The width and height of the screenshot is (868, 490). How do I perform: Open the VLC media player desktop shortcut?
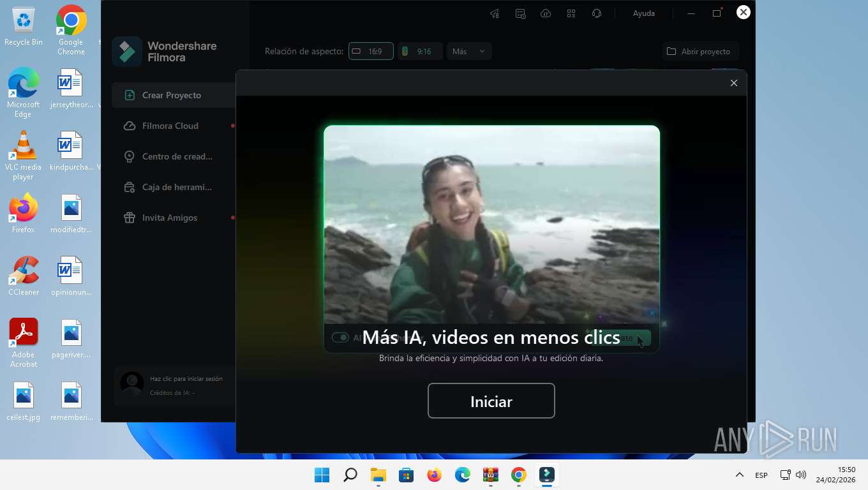pos(24,156)
